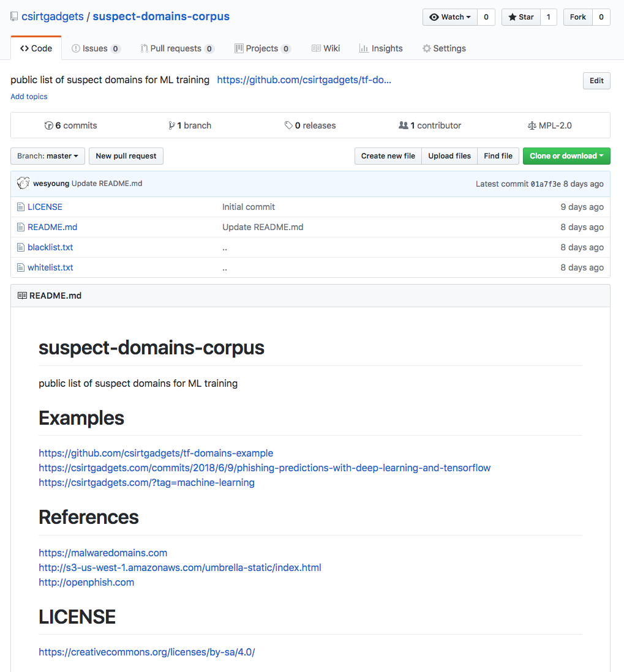View the fork count

click(x=601, y=17)
